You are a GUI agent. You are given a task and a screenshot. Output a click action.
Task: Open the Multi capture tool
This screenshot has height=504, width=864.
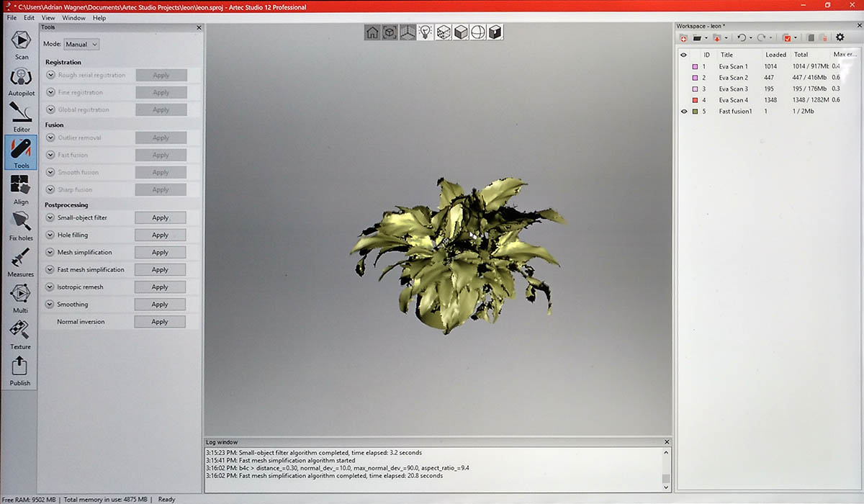pyautogui.click(x=21, y=298)
